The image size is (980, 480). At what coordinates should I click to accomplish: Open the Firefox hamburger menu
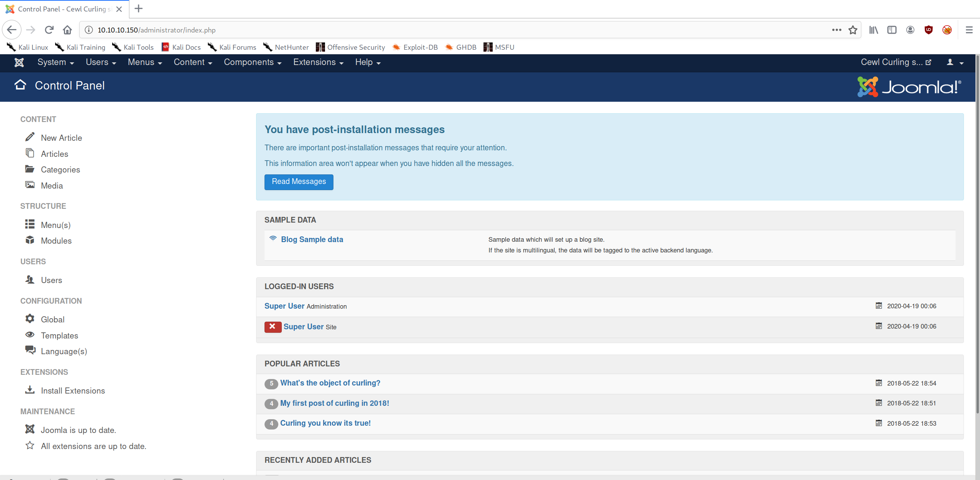pos(969,30)
